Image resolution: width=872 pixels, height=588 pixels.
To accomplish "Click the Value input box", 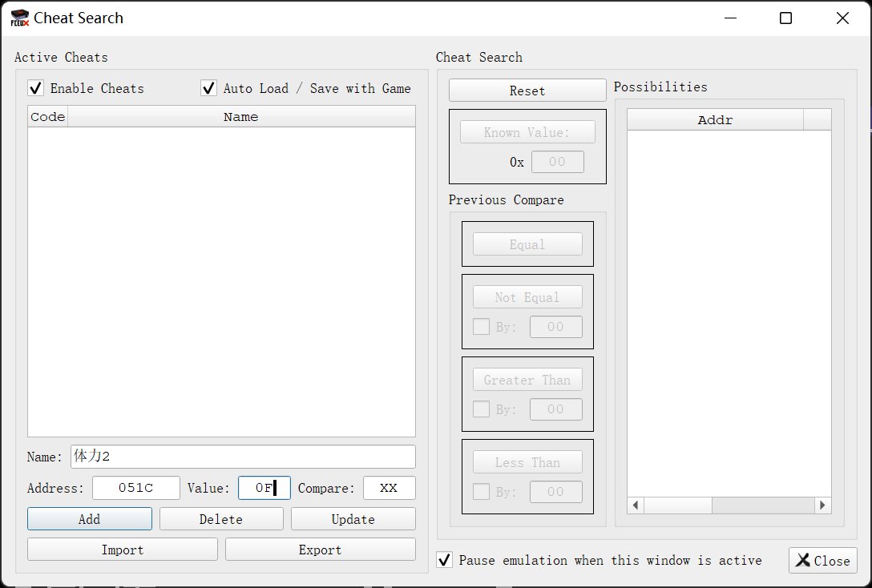I will (x=264, y=488).
